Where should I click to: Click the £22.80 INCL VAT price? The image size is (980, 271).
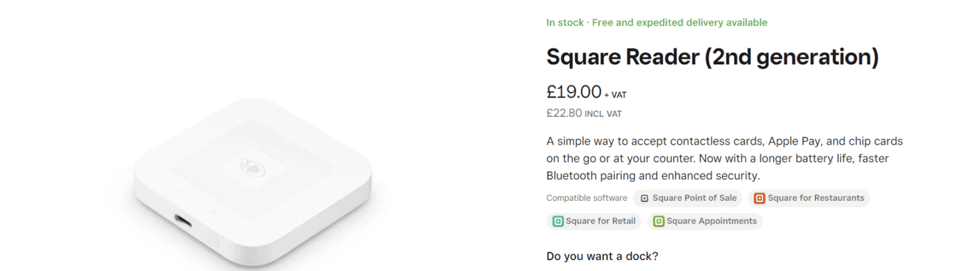click(x=583, y=114)
